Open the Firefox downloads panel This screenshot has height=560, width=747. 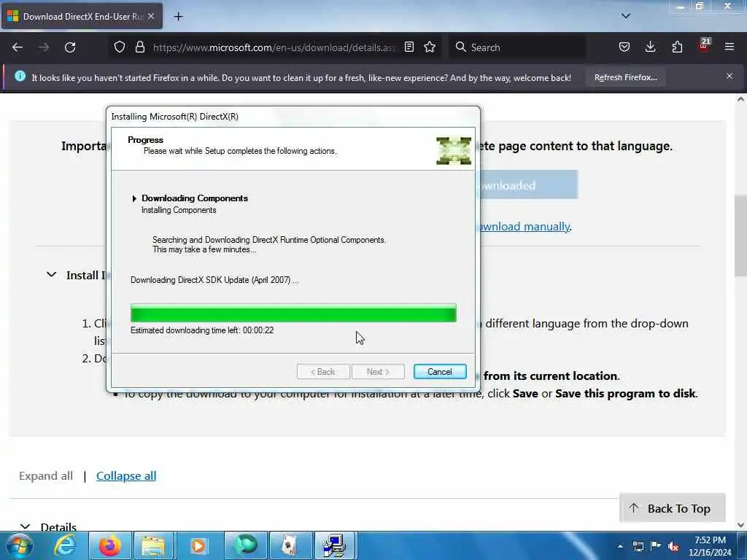pos(650,47)
